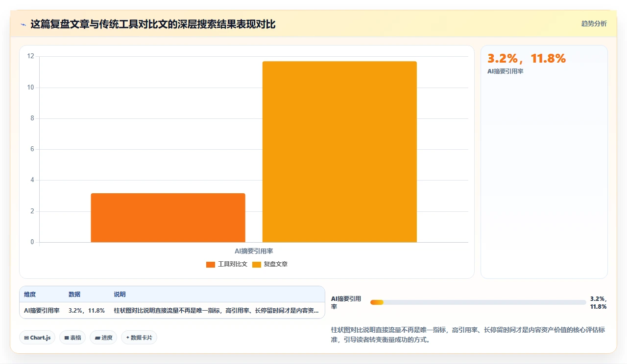Hide 复盘文章 dataset via its legend label
The image size is (627, 364).
click(x=270, y=264)
